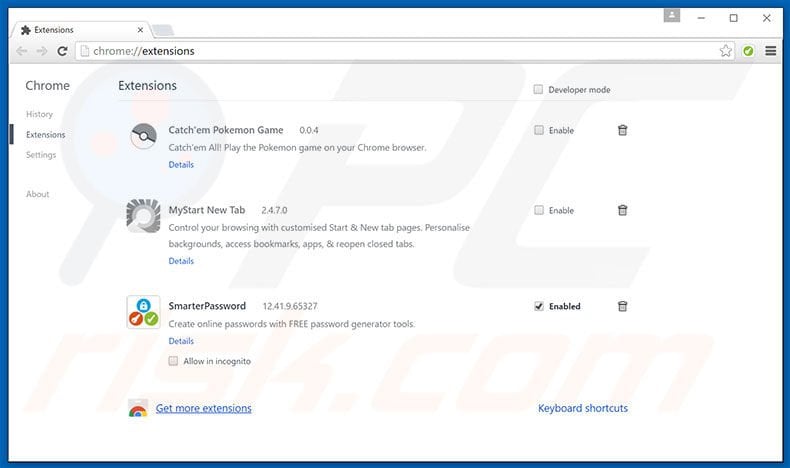Click the version number 12.41.9.65327
790x468 pixels.
point(290,306)
